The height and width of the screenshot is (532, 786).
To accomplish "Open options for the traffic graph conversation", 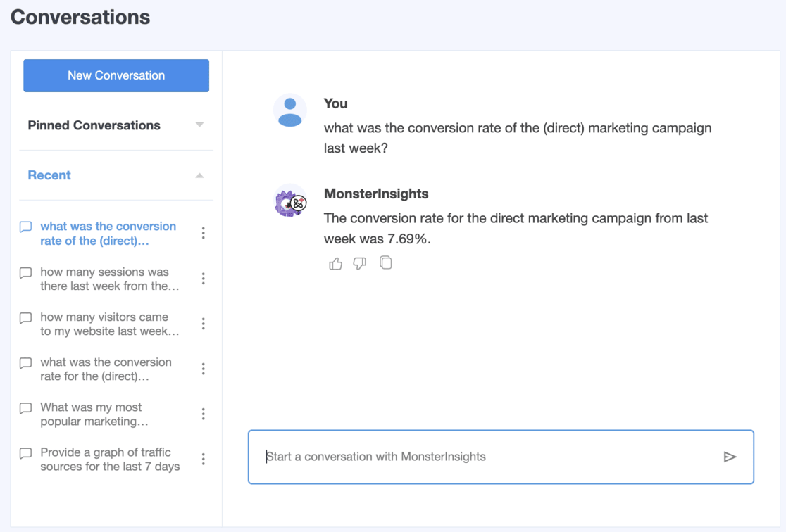I will pyautogui.click(x=203, y=459).
